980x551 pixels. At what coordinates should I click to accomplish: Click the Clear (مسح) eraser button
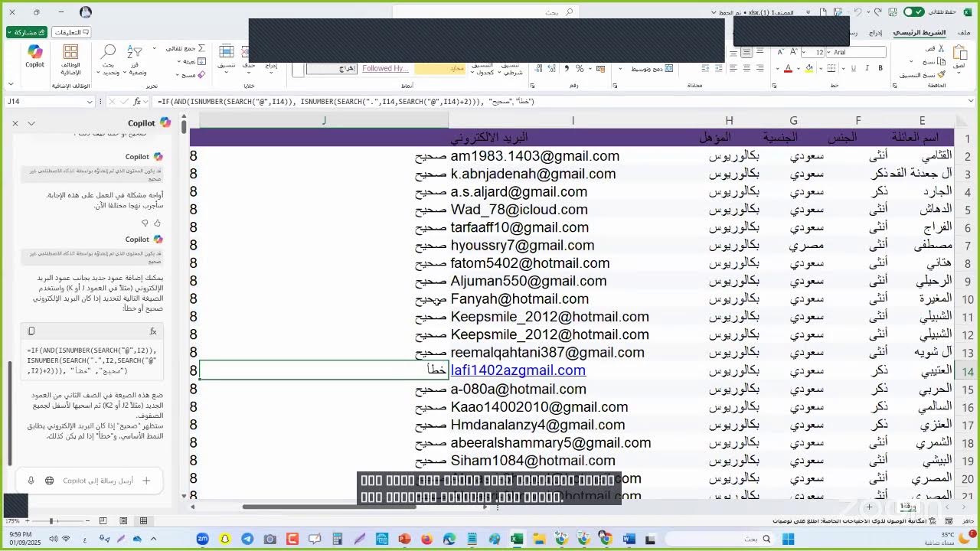[x=191, y=75]
